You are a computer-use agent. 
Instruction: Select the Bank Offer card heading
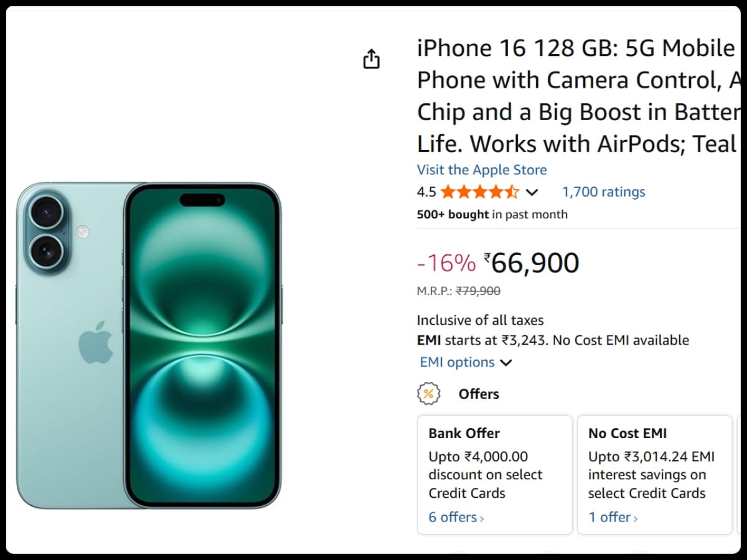pos(464,433)
